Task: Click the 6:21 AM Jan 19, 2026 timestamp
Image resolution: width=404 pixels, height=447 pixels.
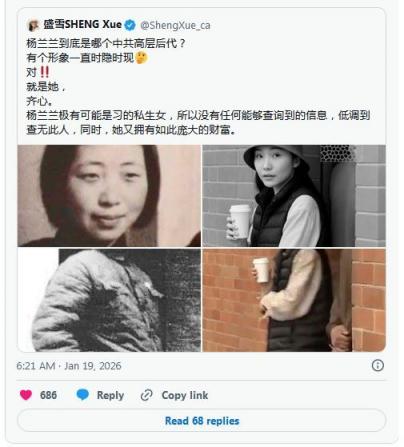Action: coord(69,366)
